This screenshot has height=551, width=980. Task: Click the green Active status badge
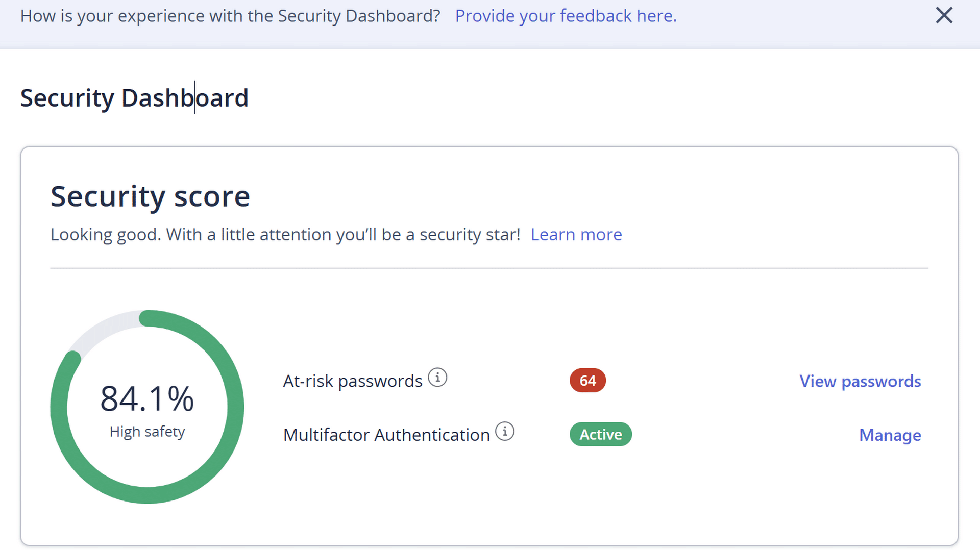point(601,434)
